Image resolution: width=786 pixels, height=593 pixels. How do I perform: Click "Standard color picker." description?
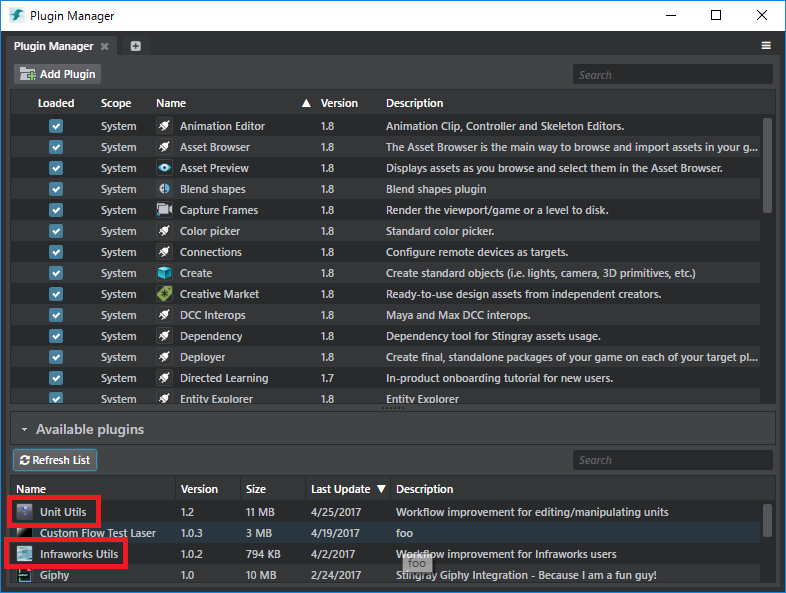click(440, 231)
